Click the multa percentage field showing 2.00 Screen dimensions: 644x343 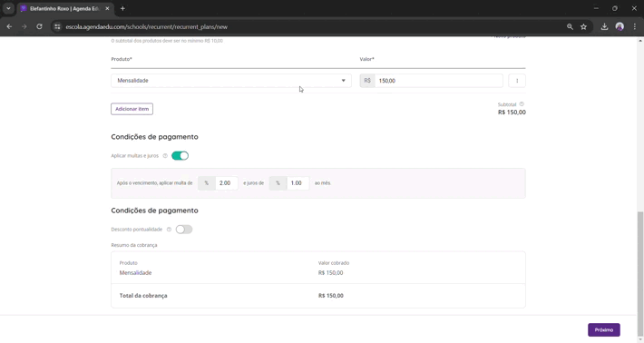point(226,182)
